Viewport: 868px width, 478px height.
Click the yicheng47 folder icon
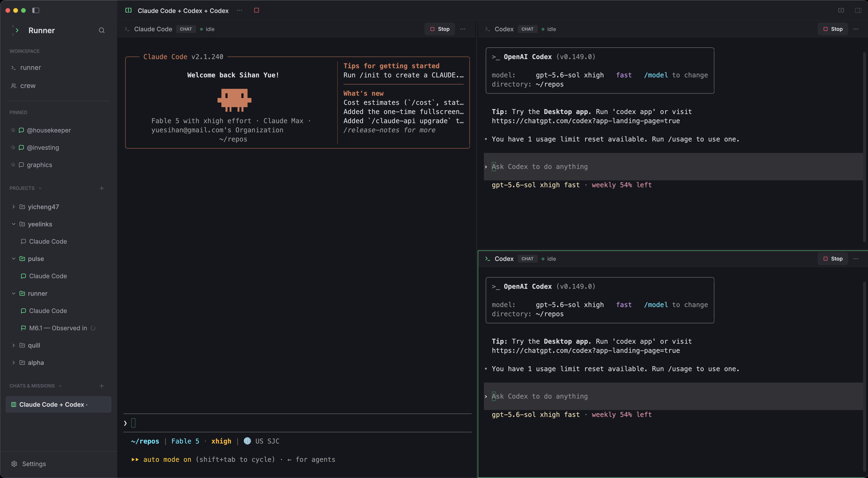[22, 207]
